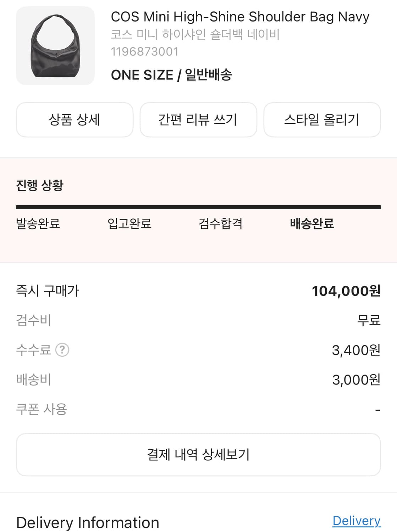Choose the 배송완료 progress step
The height and width of the screenshot is (532, 397).
[x=312, y=223]
